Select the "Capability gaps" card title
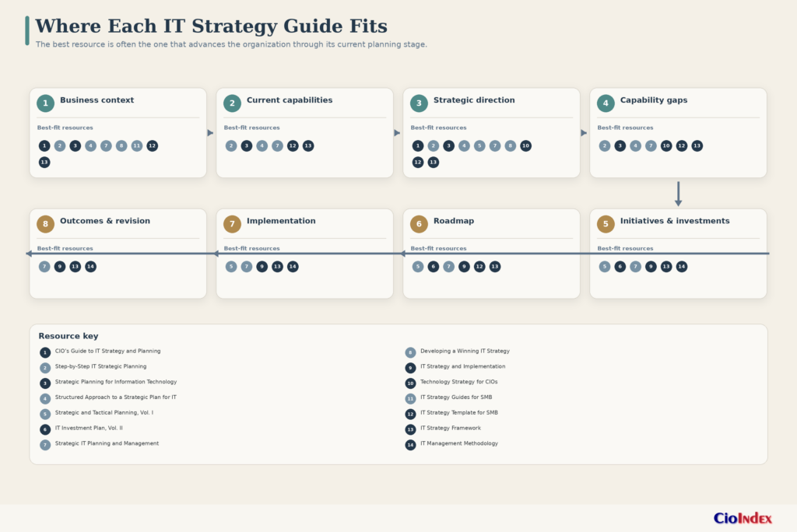 tap(654, 100)
